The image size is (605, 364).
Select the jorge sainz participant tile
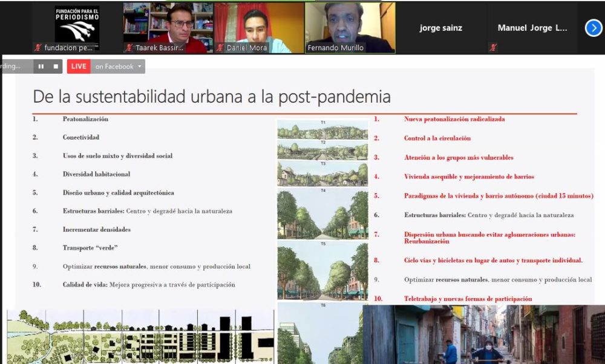coord(440,28)
